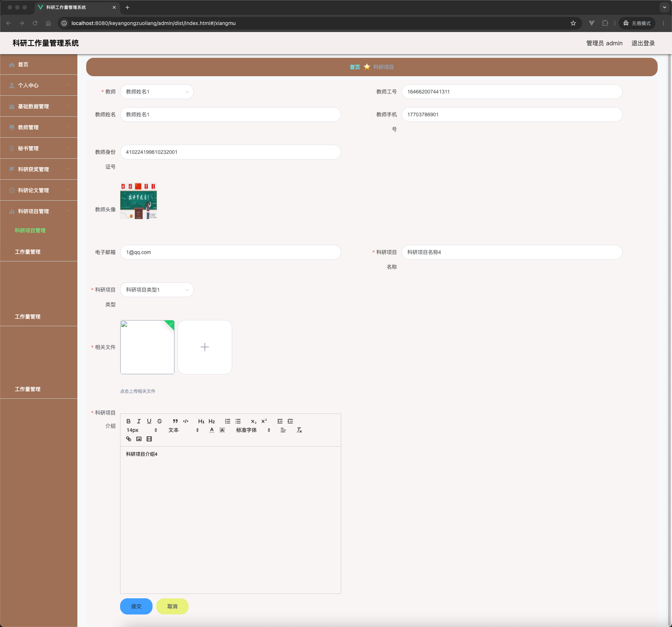Viewport: 672px width, 627px height.
Task: Focus the 教师姓名 input field
Action: (x=231, y=115)
